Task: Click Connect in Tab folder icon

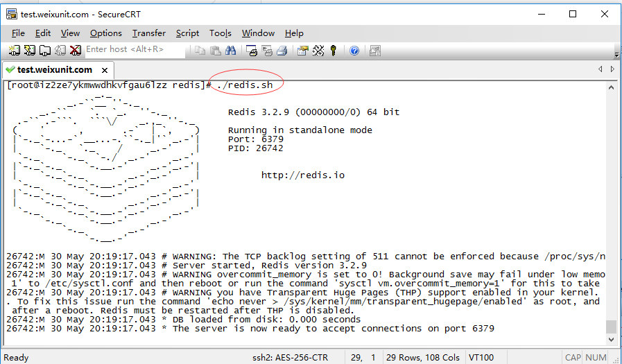Action: click(x=45, y=51)
